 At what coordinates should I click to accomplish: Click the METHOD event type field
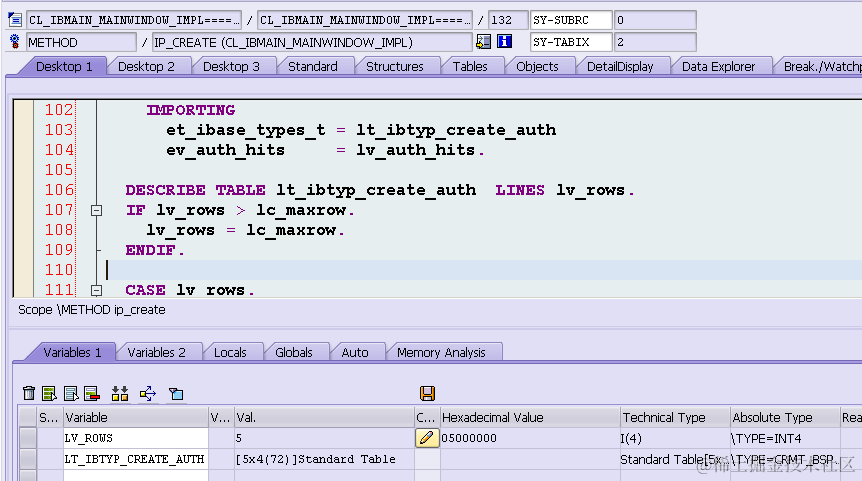(x=81, y=42)
